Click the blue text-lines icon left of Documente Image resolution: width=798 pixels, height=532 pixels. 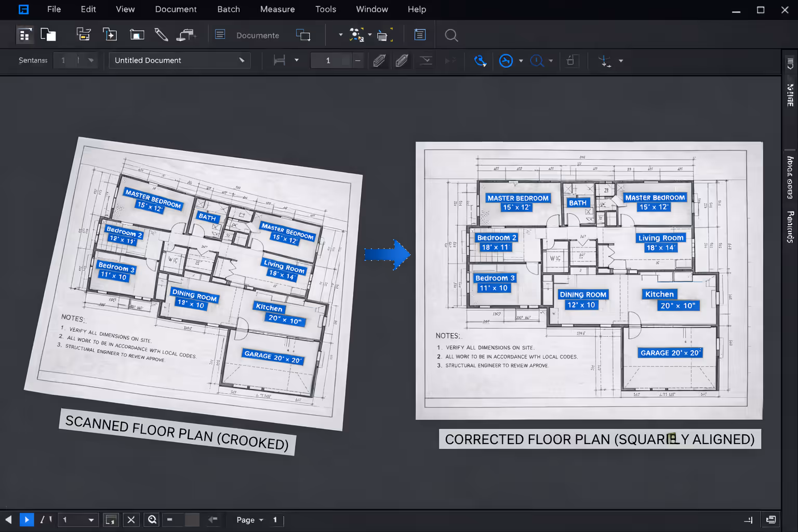coord(220,35)
